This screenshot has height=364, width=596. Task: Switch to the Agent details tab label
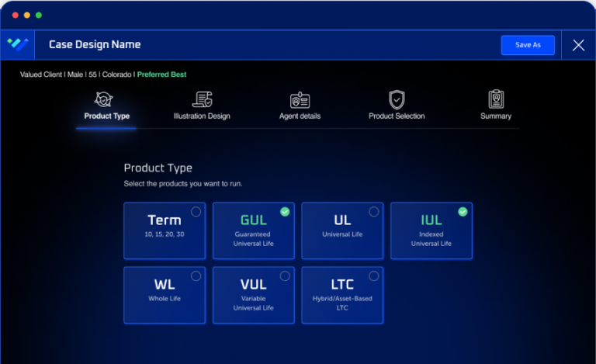300,116
